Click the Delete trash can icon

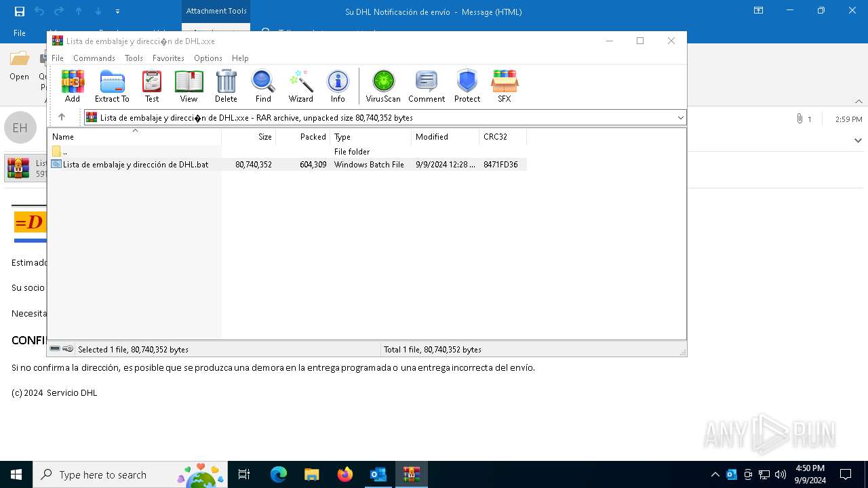tap(226, 86)
